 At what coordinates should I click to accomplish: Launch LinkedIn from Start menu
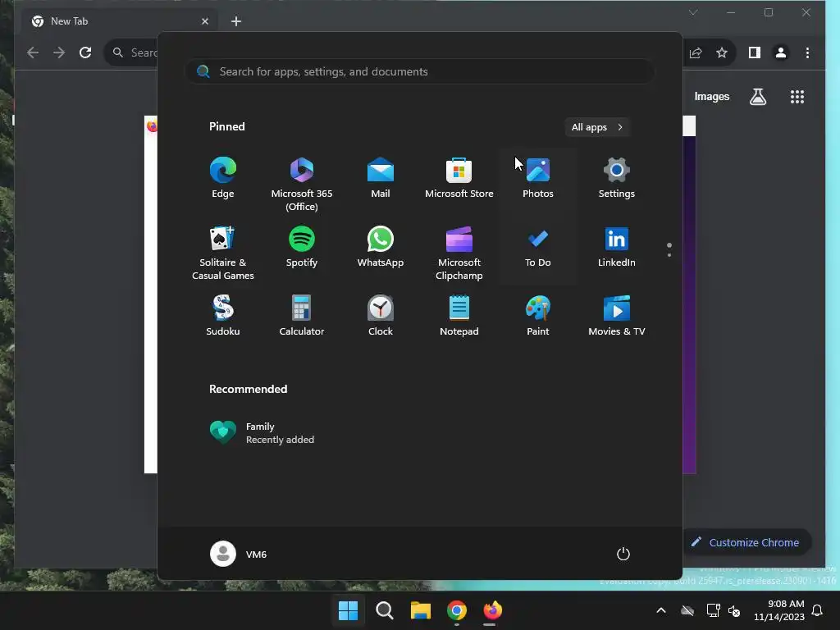[x=617, y=248]
